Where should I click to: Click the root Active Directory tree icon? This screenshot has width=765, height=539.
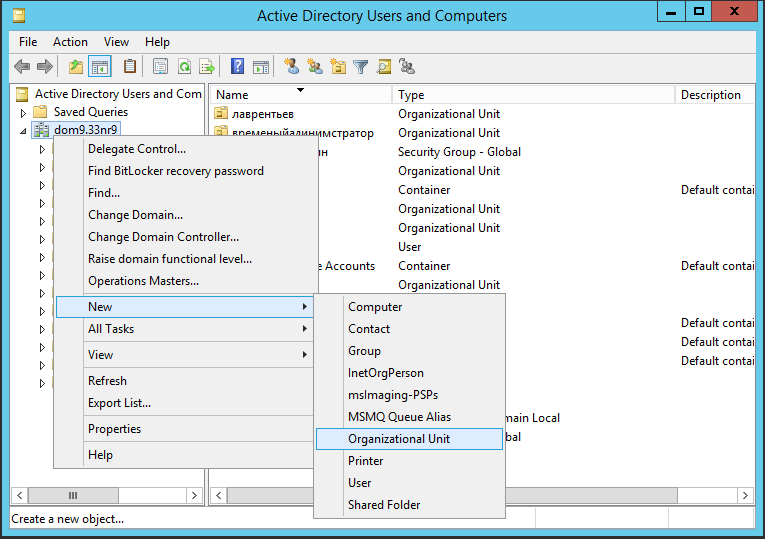pyautogui.click(x=22, y=94)
